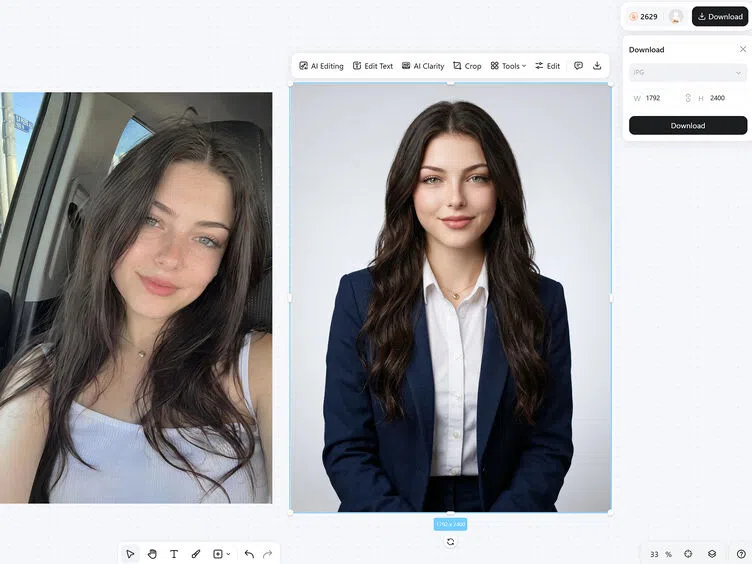The width and height of the screenshot is (752, 564).
Task: Choose the Text tool
Action: click(174, 554)
